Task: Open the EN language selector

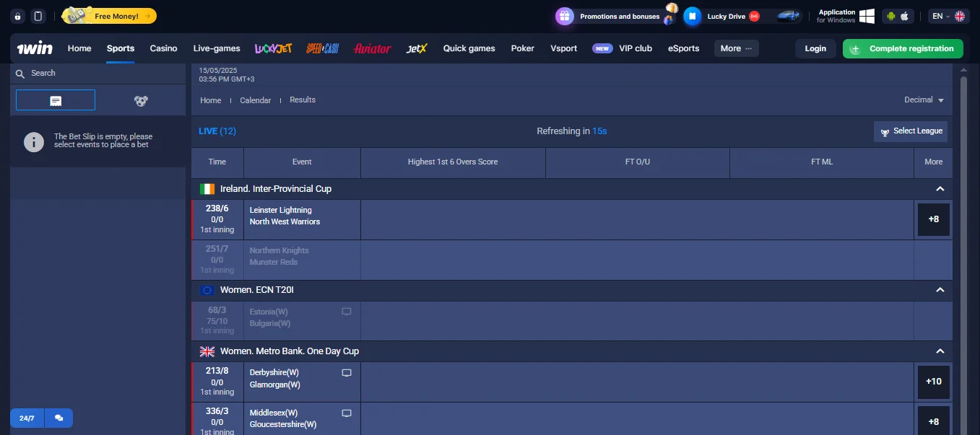Action: click(x=948, y=16)
